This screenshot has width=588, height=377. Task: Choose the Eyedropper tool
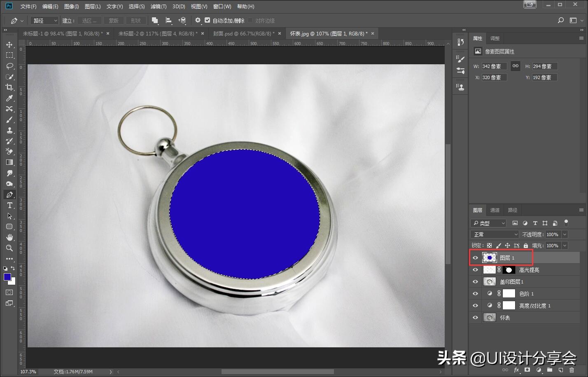9,98
